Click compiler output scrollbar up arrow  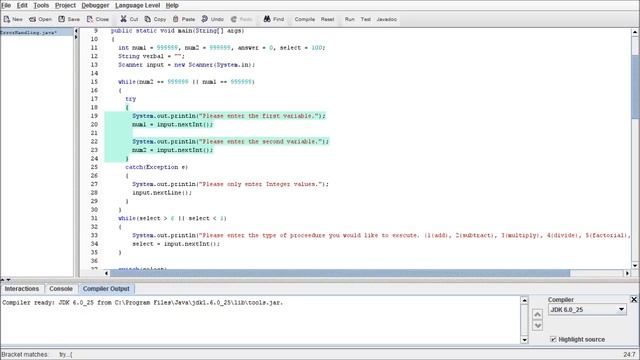524,300
